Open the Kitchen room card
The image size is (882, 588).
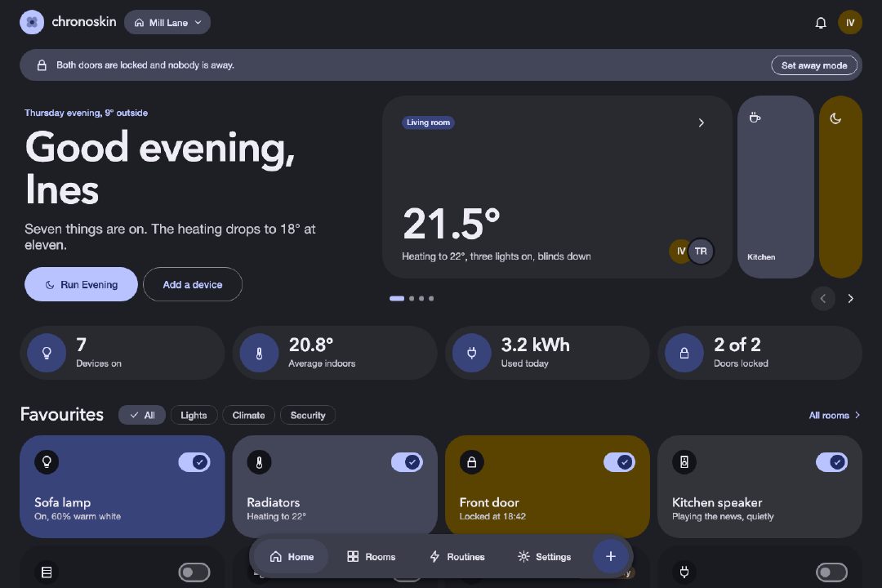tap(776, 187)
